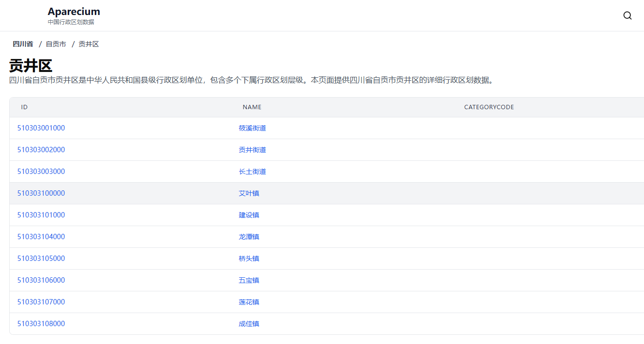The width and height of the screenshot is (644, 344).
Task: Click the ID column header
Action: point(24,107)
